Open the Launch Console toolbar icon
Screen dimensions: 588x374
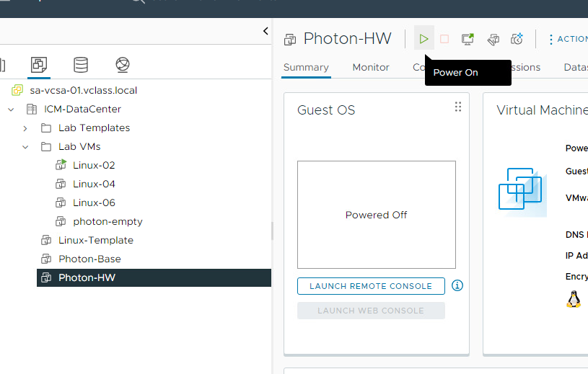point(468,39)
